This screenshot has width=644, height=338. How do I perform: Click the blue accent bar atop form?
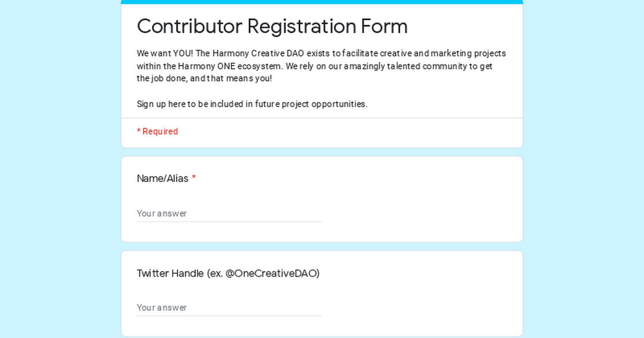point(322,2)
